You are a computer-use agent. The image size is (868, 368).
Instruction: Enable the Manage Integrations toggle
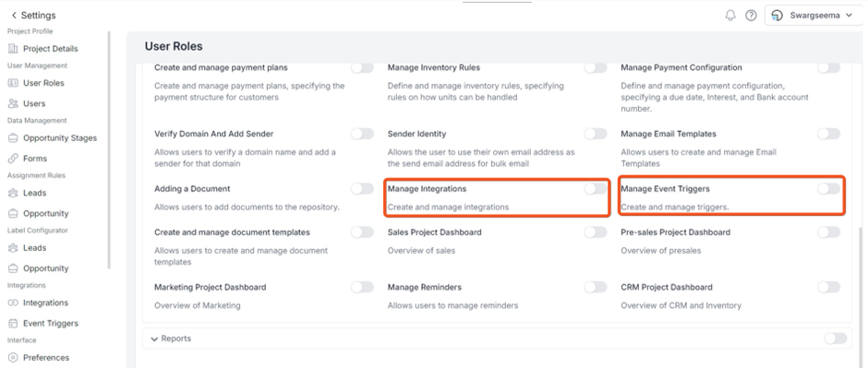595,189
